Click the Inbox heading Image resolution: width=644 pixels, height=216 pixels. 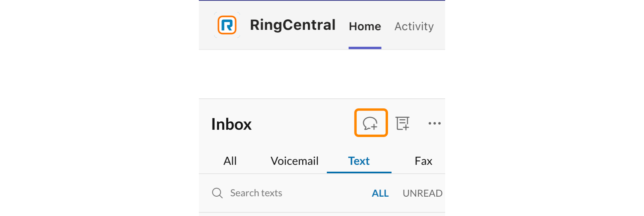coord(231,124)
